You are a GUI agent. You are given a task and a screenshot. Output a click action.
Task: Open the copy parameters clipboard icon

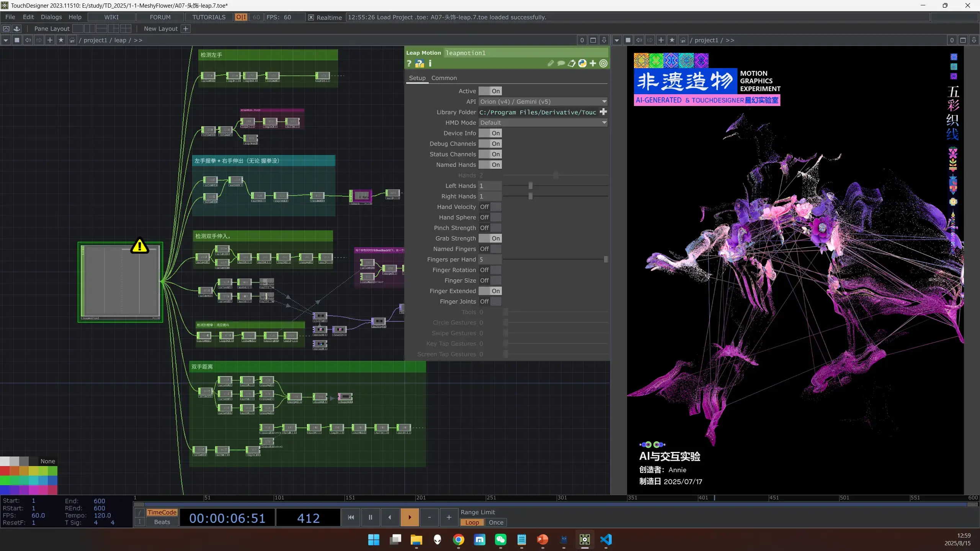572,63
